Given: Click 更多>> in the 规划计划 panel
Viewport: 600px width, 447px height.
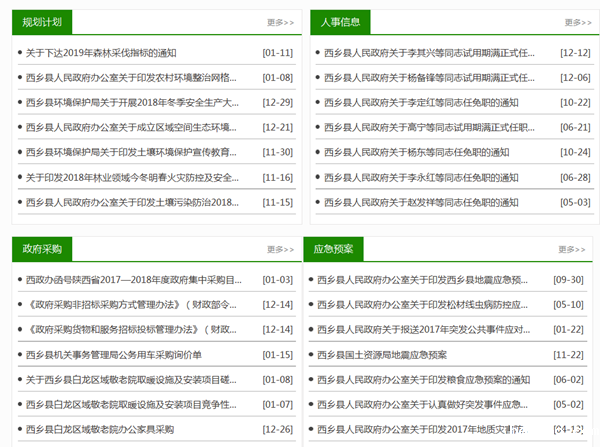Looking at the screenshot, I should 280,22.
